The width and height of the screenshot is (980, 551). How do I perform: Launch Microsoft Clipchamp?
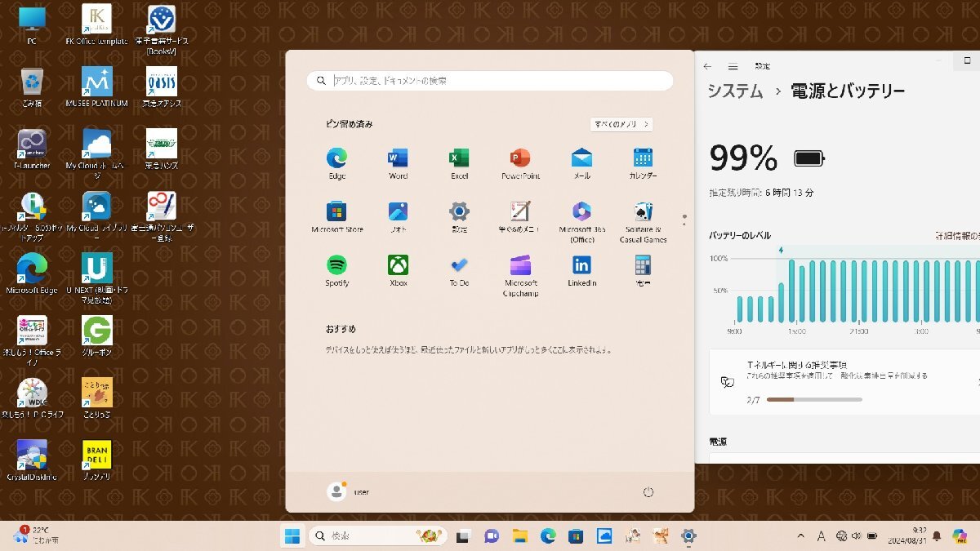(520, 275)
